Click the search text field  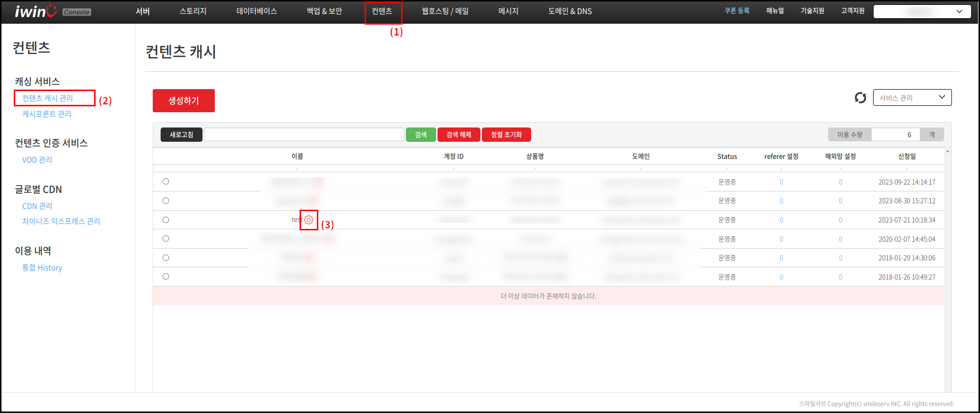[304, 135]
